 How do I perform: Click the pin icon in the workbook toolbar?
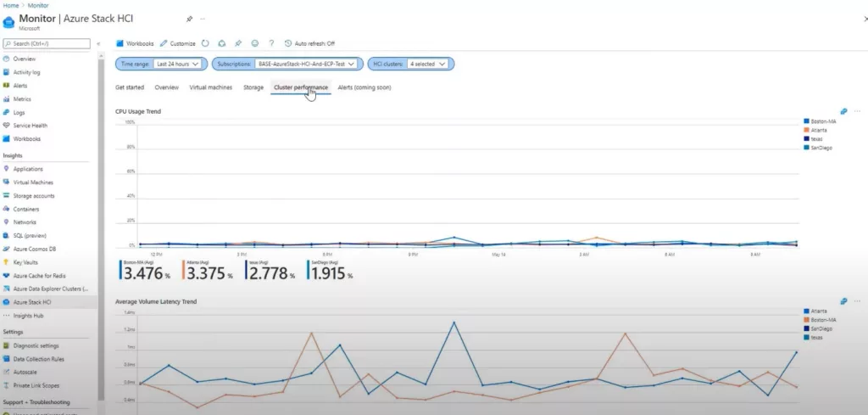click(x=238, y=43)
